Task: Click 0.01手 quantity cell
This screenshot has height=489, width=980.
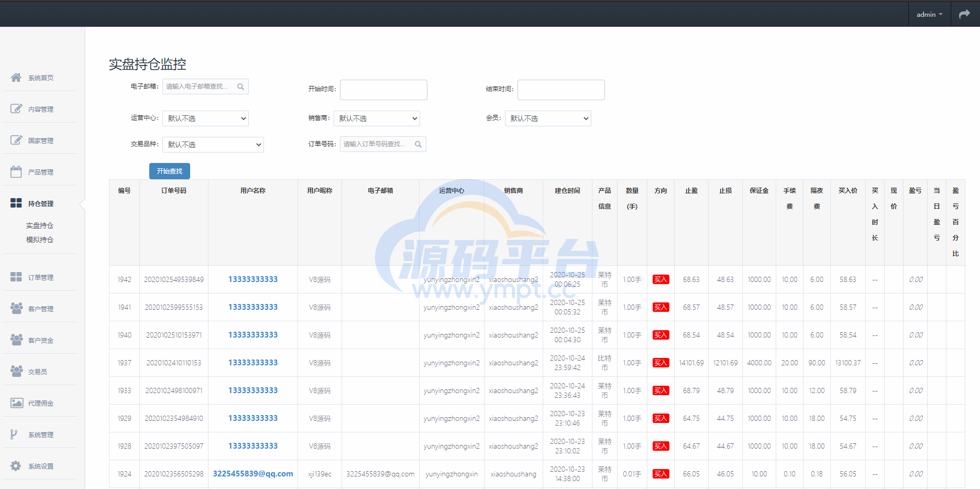Action: point(632,474)
